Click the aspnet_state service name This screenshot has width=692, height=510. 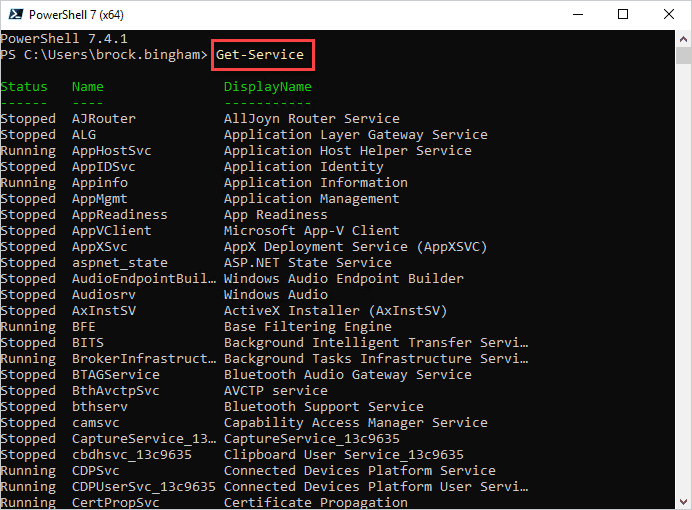click(x=120, y=262)
